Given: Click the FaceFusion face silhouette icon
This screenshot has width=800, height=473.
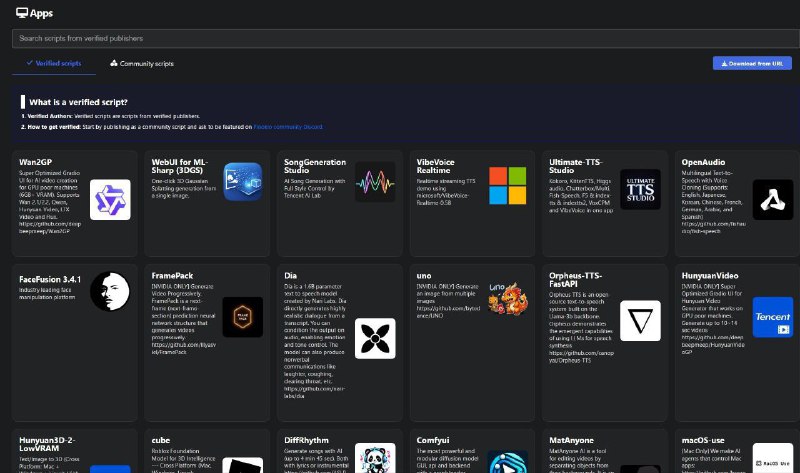Looking at the screenshot, I should pyautogui.click(x=110, y=291).
